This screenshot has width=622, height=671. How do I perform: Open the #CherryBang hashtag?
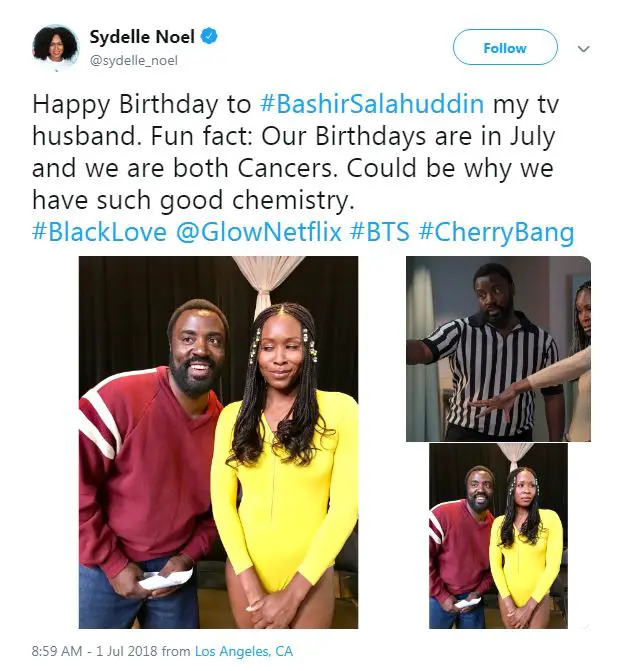click(496, 232)
